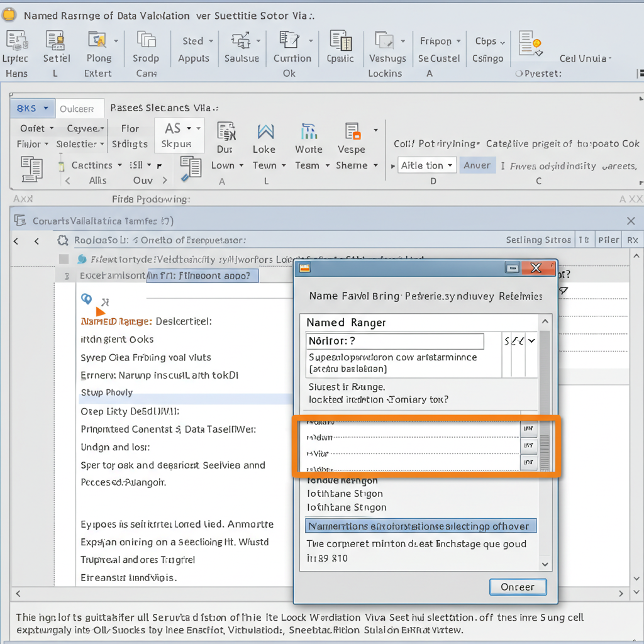Open the dropdown arrow beside Nórlror field
This screenshot has width=644, height=644.
[x=531, y=340]
